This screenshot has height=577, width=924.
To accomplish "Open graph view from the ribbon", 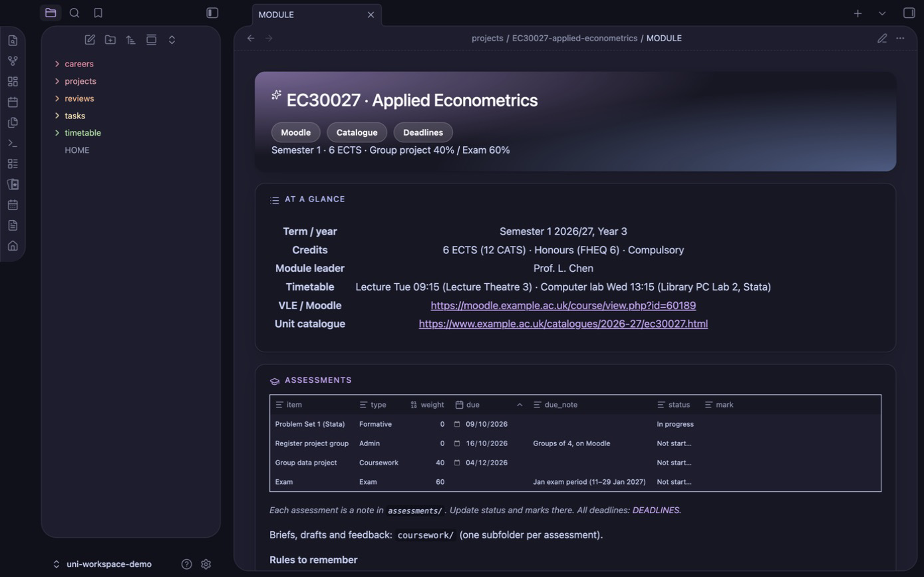I will [x=13, y=61].
